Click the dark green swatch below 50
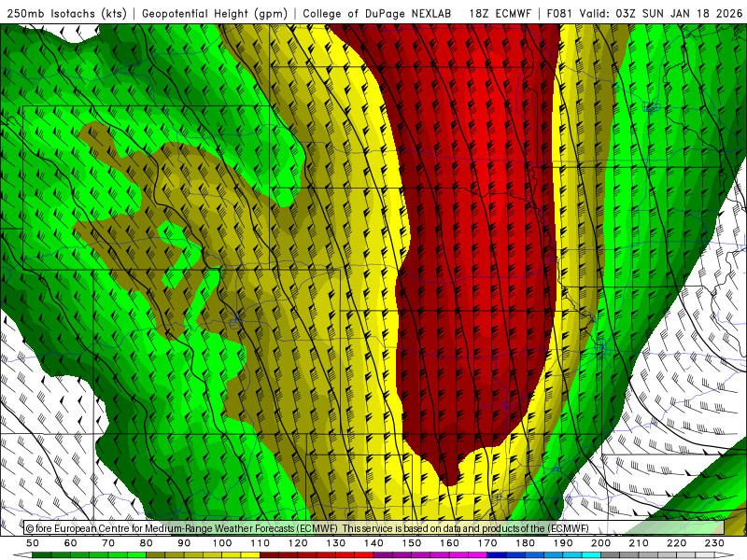Viewport: 747px width, 560px height. coord(42,555)
